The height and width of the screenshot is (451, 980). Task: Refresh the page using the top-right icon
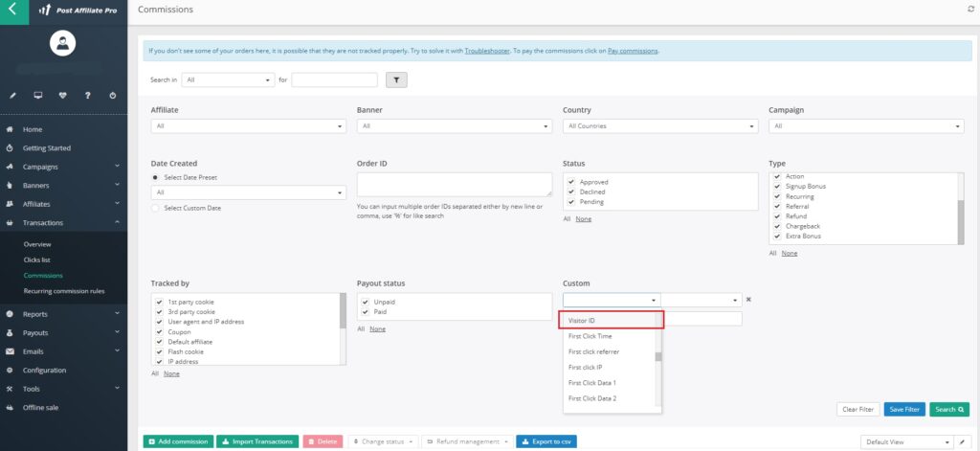click(971, 9)
